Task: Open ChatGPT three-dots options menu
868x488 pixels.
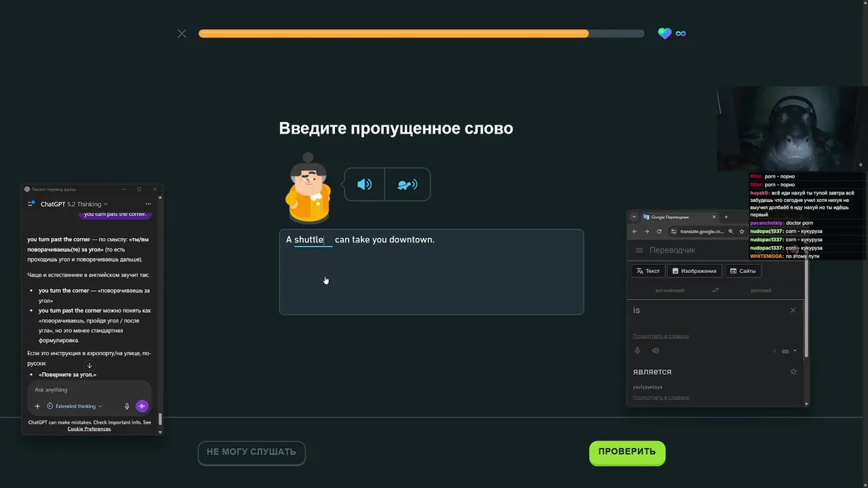Action: click(148, 204)
